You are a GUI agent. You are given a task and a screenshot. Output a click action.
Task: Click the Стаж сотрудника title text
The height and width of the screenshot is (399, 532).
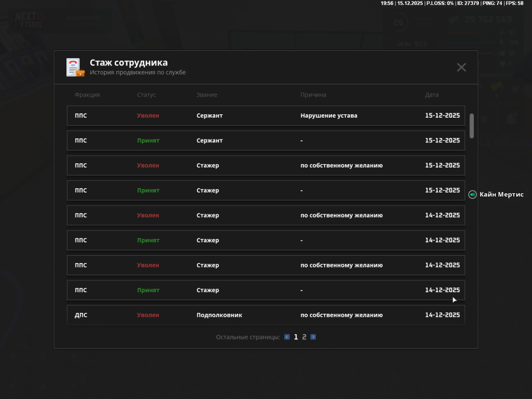click(x=129, y=63)
